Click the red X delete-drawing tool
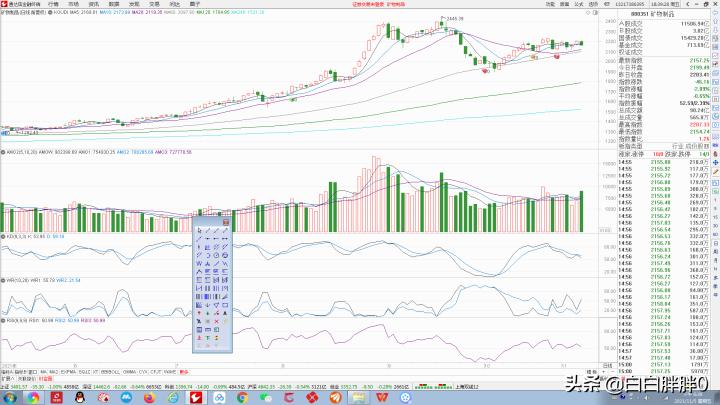720x405 pixels. [x=216, y=321]
